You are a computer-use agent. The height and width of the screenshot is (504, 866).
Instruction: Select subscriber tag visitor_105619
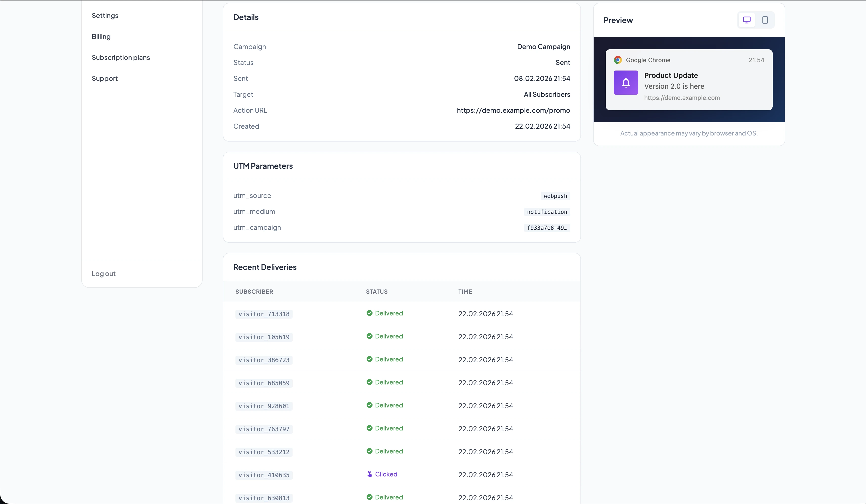[264, 337]
